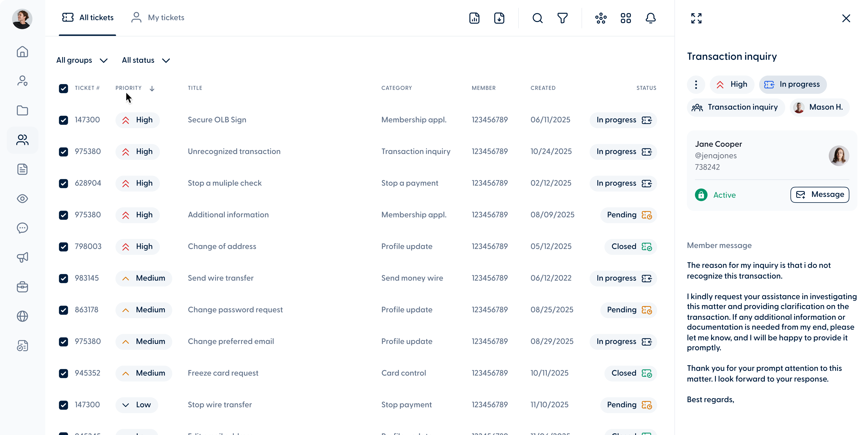Uncheck the Secure OLB Sign ticket checkbox
The image size is (868, 435).
tap(63, 120)
